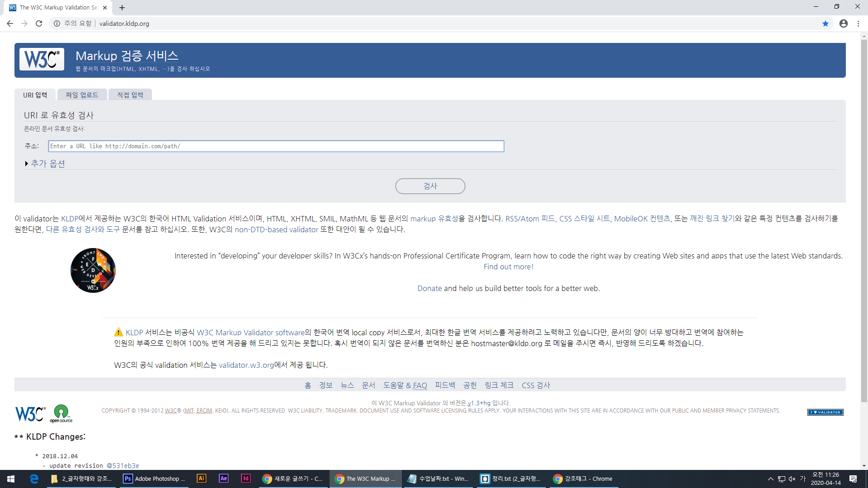Click the W3C logo in header banner
Viewport: 868px width, 488px height.
[42, 59]
